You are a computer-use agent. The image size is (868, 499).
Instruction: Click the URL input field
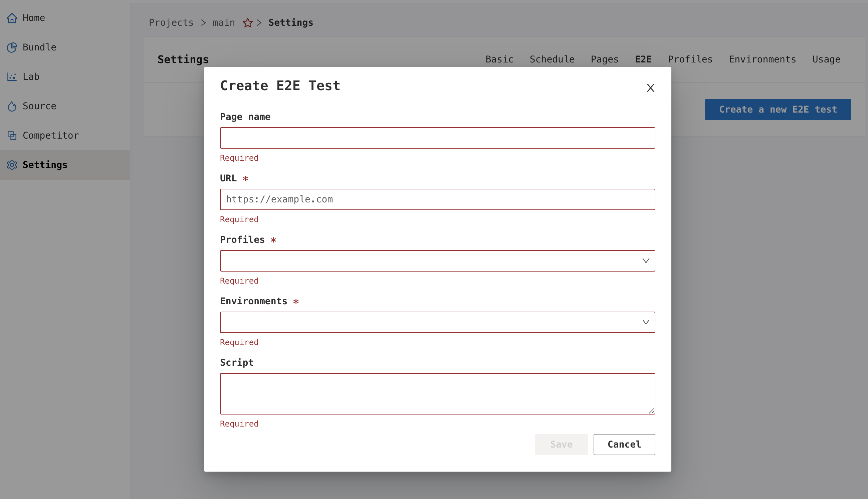[438, 199]
